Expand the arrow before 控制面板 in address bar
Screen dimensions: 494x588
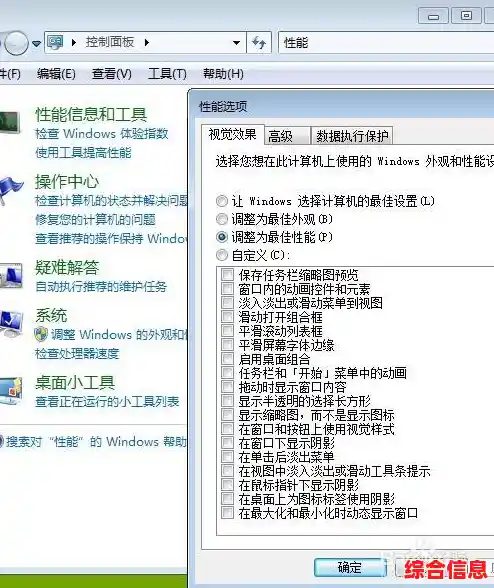coord(74,43)
